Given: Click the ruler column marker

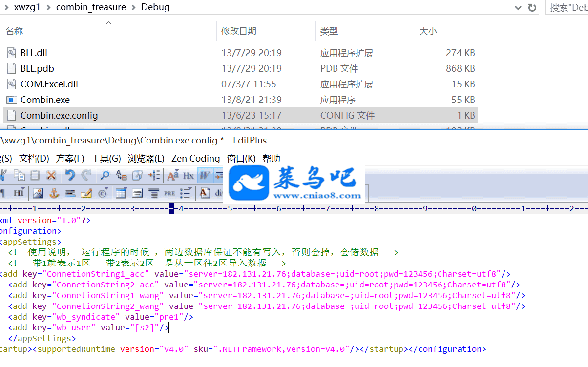Looking at the screenshot, I should (171, 209).
